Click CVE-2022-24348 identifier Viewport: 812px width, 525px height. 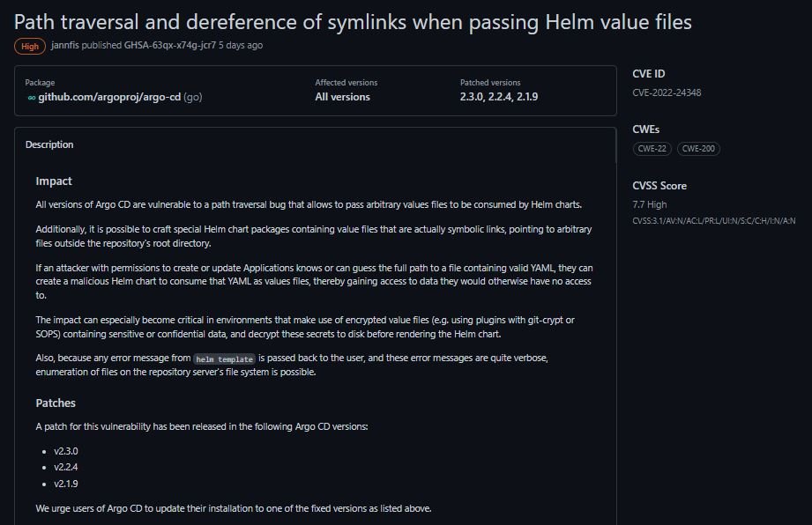667,93
